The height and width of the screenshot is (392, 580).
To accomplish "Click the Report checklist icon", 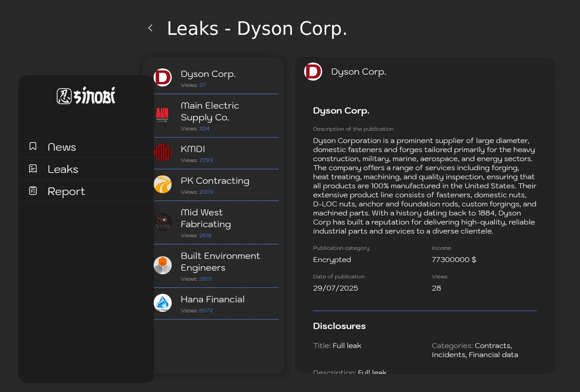I will pos(33,191).
